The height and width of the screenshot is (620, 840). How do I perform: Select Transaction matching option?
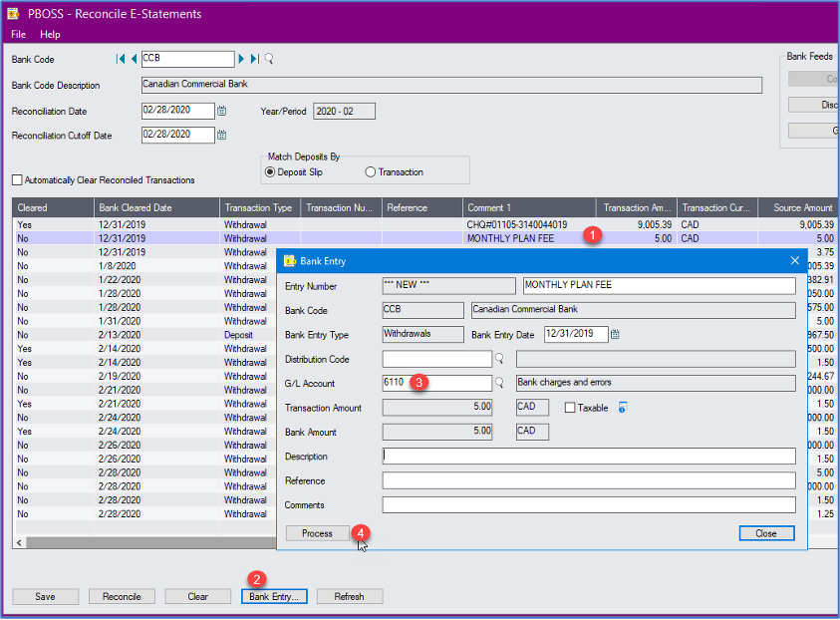point(371,172)
